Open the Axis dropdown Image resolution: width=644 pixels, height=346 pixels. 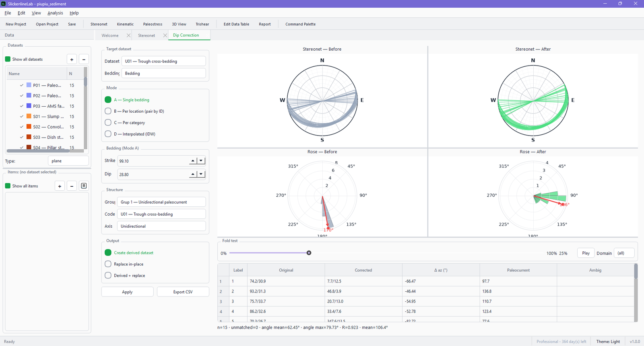pos(161,226)
